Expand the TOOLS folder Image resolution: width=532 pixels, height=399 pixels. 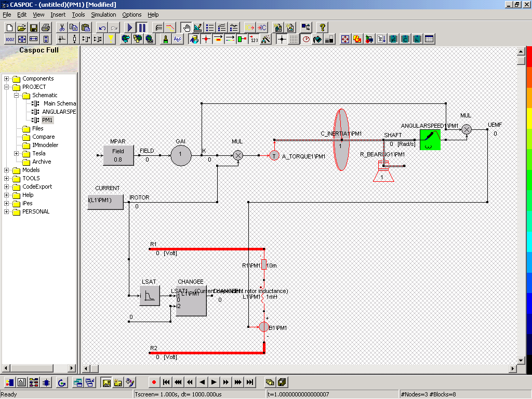point(6,179)
